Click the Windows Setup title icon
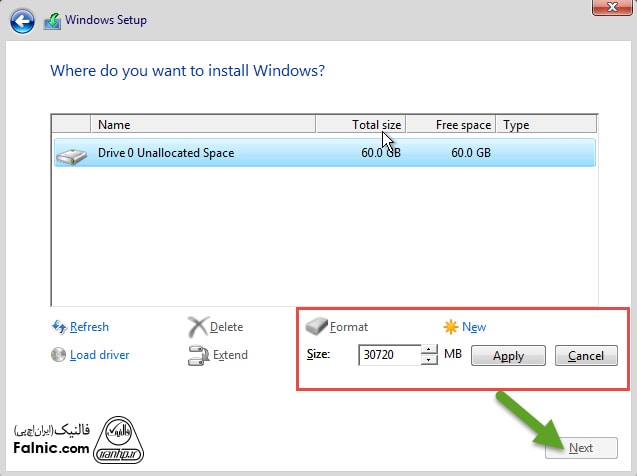Image resolution: width=637 pixels, height=476 pixels. click(52, 18)
